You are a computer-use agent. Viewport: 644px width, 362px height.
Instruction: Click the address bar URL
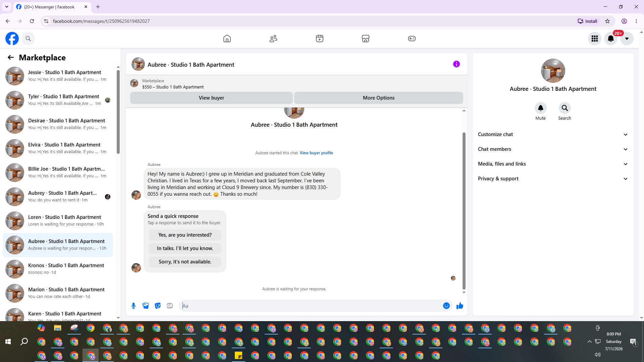(x=101, y=21)
